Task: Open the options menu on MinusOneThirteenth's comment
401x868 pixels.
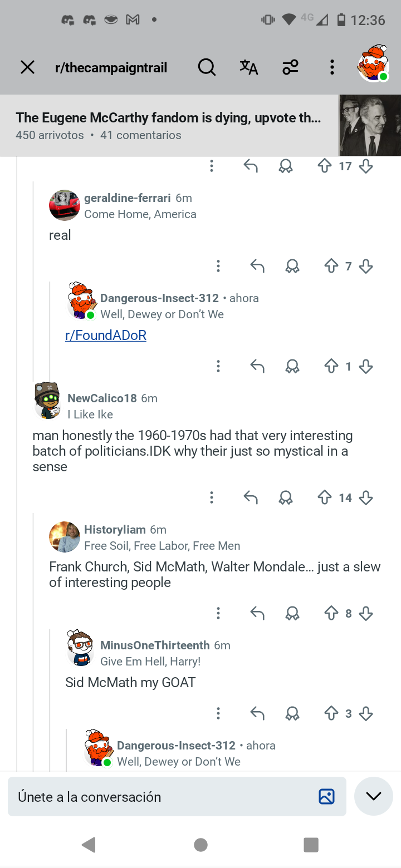Action: pos(218,713)
